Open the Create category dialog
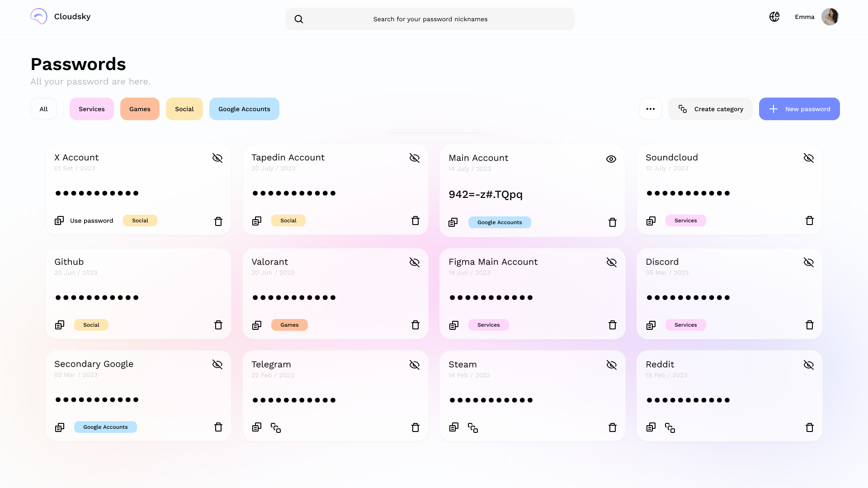The height and width of the screenshot is (488, 868). click(710, 109)
